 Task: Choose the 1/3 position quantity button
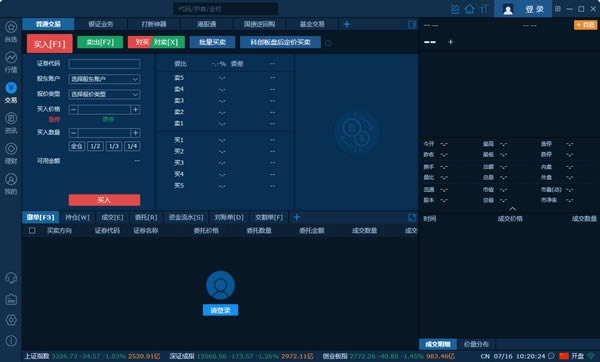(114, 146)
